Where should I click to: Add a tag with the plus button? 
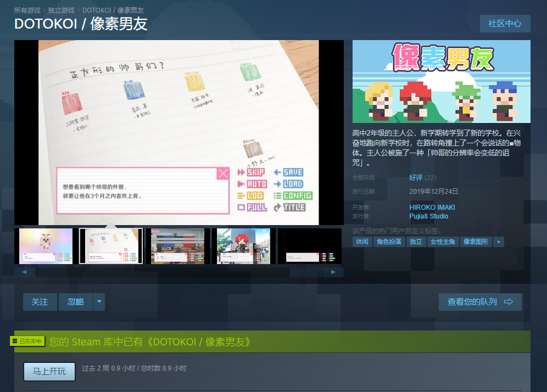coord(499,242)
